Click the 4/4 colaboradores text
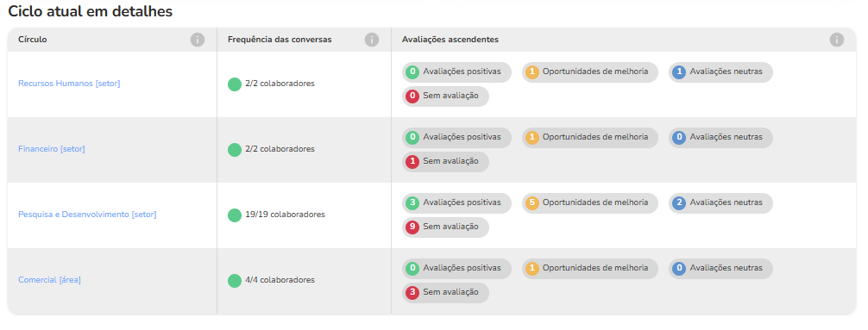Image resolution: width=868 pixels, height=330 pixels. point(280,280)
